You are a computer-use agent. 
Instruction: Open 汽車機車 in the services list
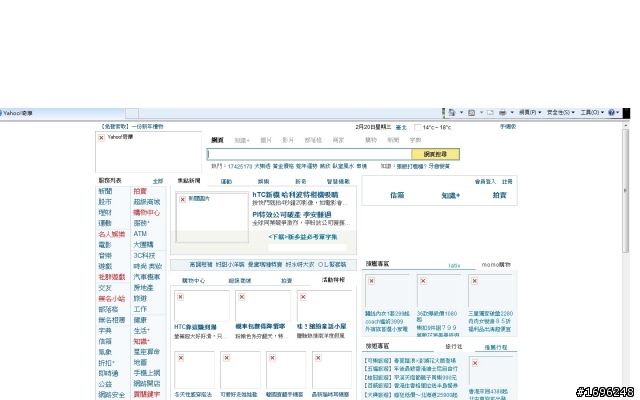(147, 277)
